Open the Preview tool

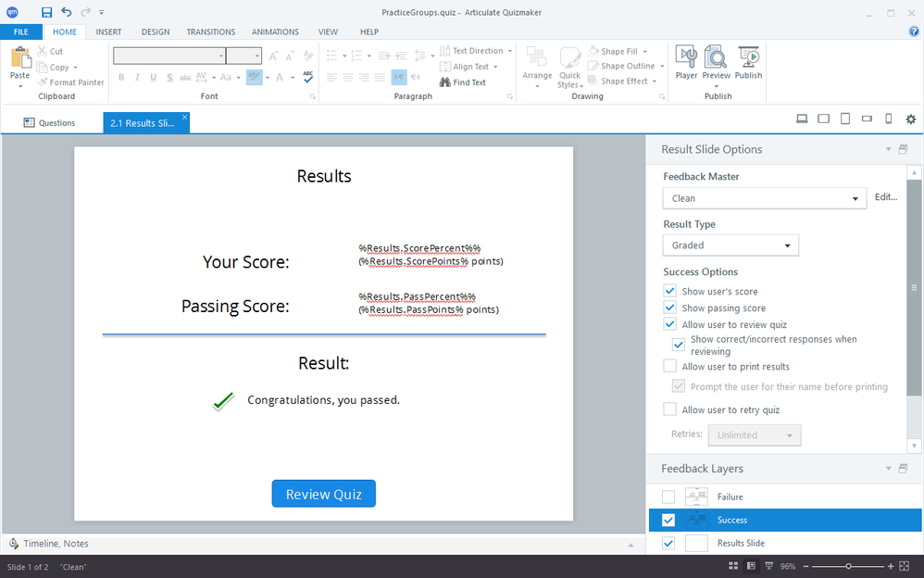(x=716, y=62)
